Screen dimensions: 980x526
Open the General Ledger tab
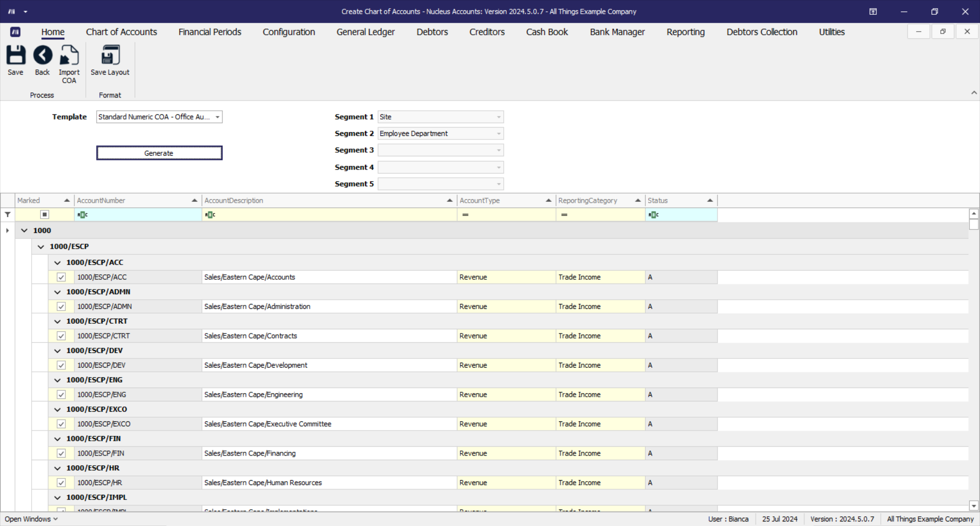pyautogui.click(x=365, y=32)
